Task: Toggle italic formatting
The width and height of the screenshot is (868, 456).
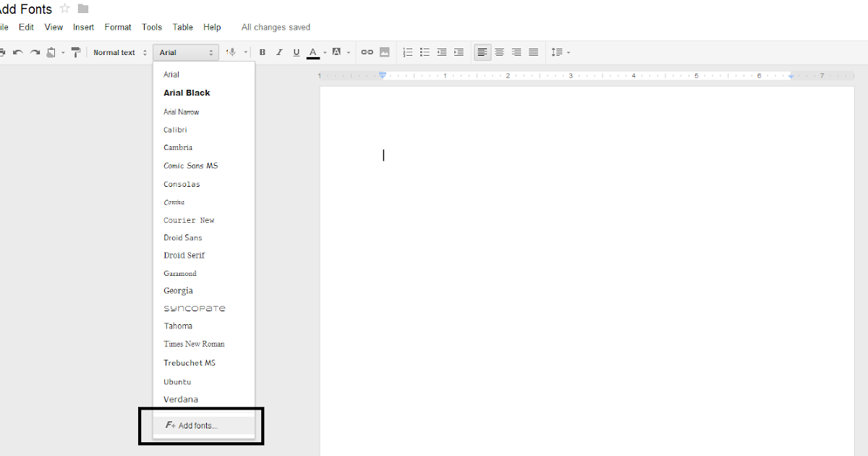Action: 279,52
